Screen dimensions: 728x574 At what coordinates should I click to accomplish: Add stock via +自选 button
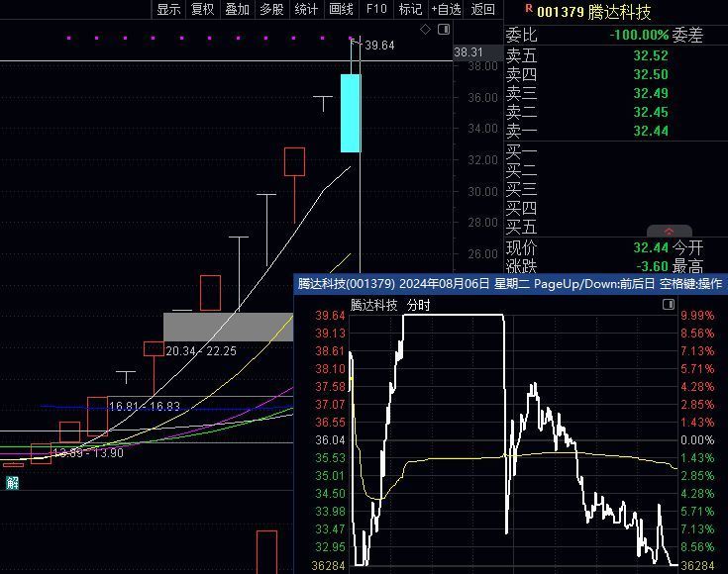pyautogui.click(x=446, y=9)
